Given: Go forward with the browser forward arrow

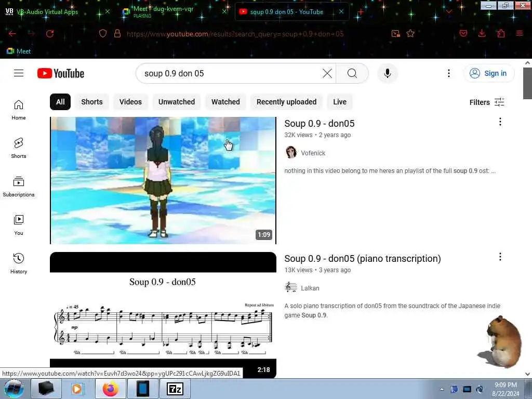Looking at the screenshot, I should click(x=31, y=34).
